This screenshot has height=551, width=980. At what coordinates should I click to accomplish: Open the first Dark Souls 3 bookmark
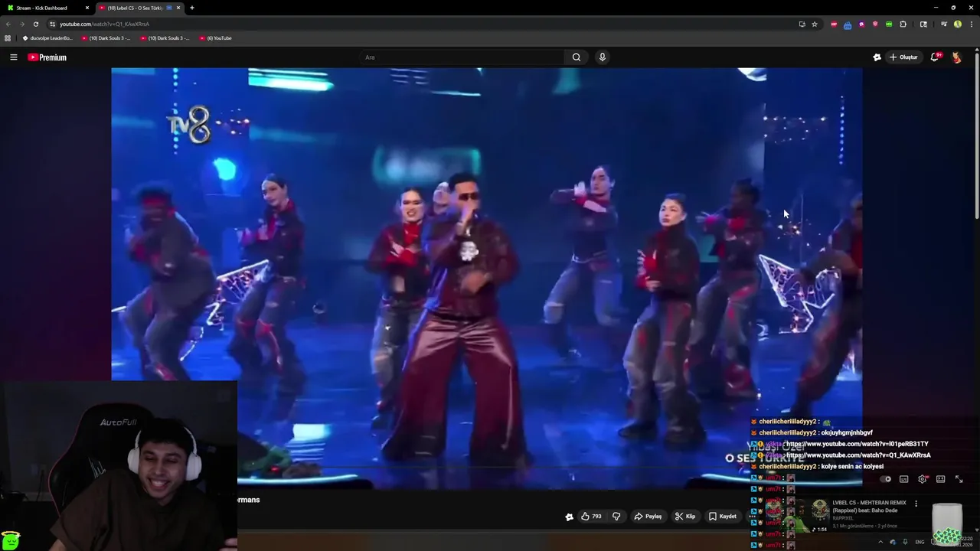coord(106,37)
